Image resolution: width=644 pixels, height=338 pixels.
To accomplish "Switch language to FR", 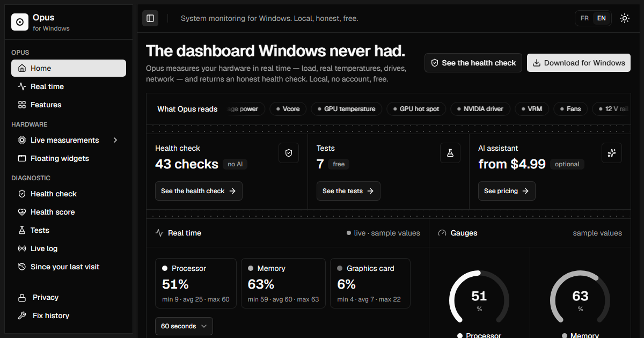I will pyautogui.click(x=584, y=18).
